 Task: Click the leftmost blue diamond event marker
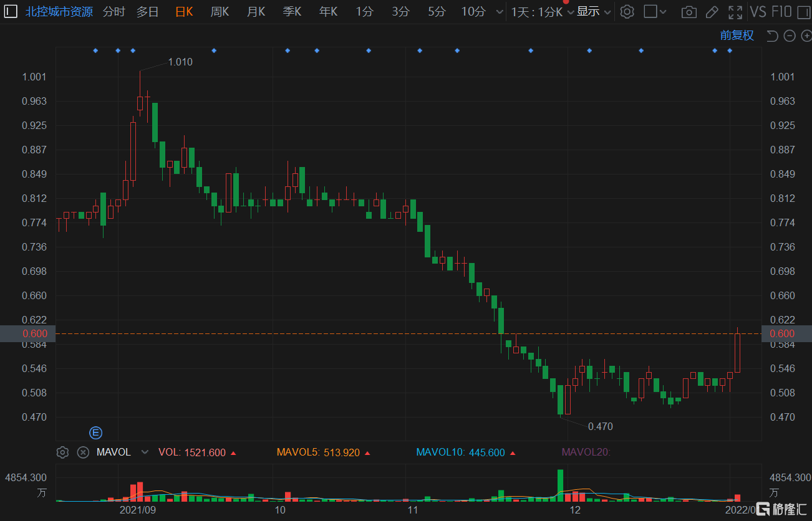(95, 50)
